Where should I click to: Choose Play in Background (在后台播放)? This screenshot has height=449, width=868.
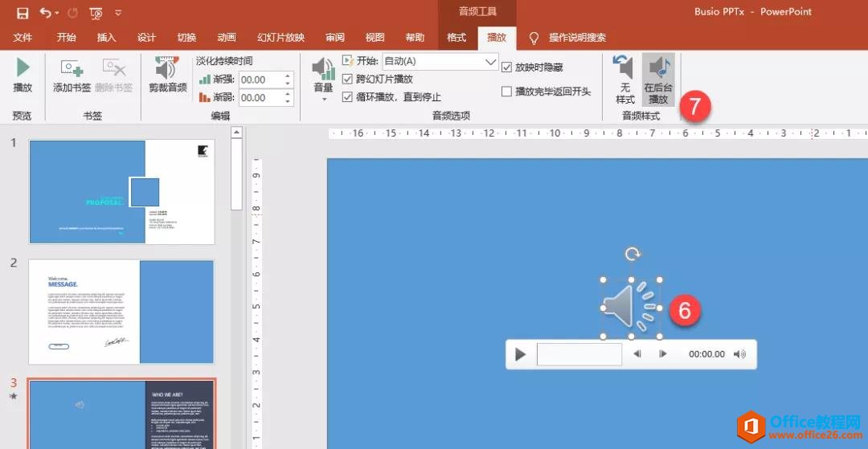click(x=658, y=80)
